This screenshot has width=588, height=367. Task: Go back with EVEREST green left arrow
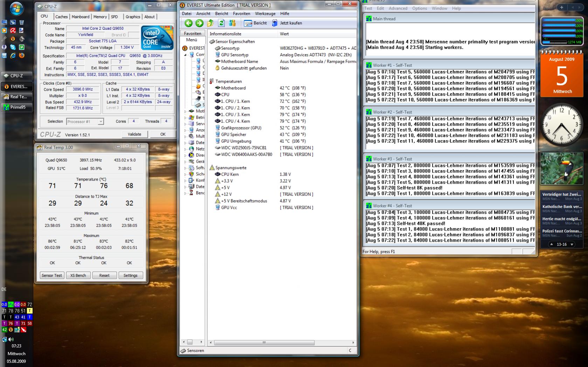[188, 23]
